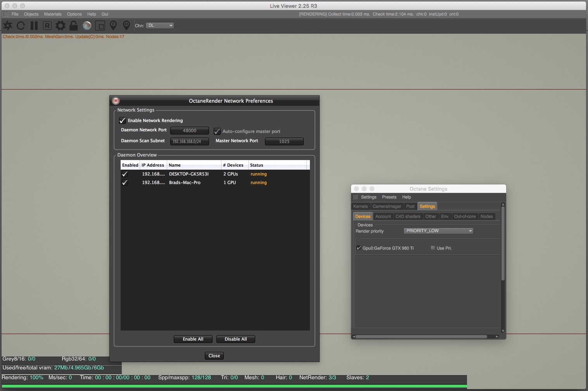Activate the render region square icon
This screenshot has height=391, width=588.
(x=100, y=26)
